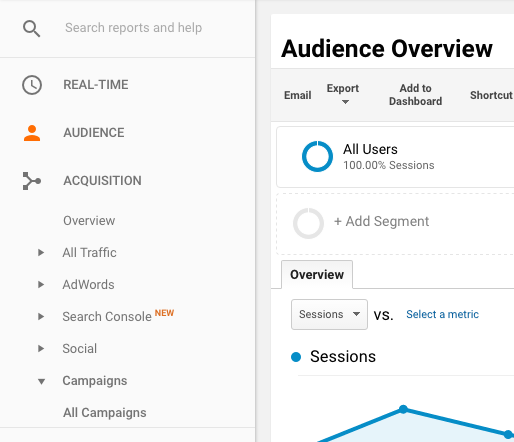Select the orange Audience person icon
514x442 pixels.
tap(32, 133)
